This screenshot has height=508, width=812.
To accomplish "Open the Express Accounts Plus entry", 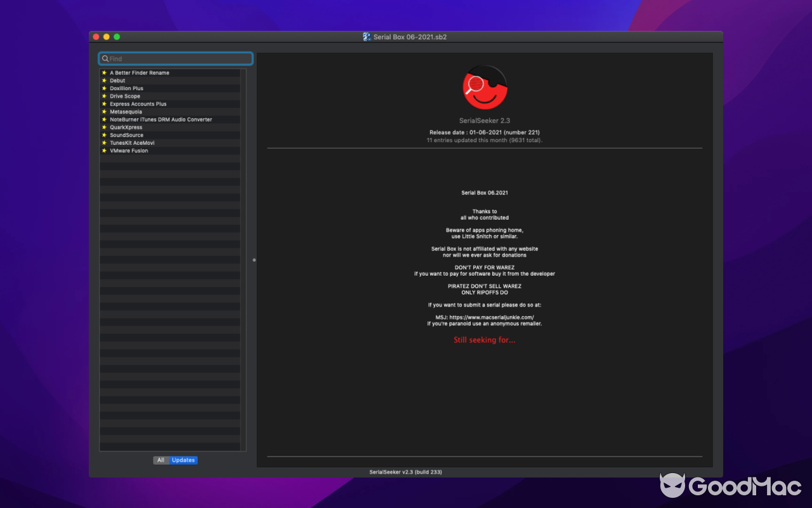I will (138, 104).
